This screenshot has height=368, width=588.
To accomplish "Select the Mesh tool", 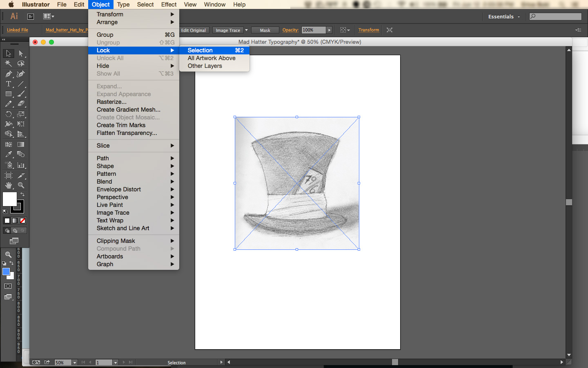I will pos(9,144).
